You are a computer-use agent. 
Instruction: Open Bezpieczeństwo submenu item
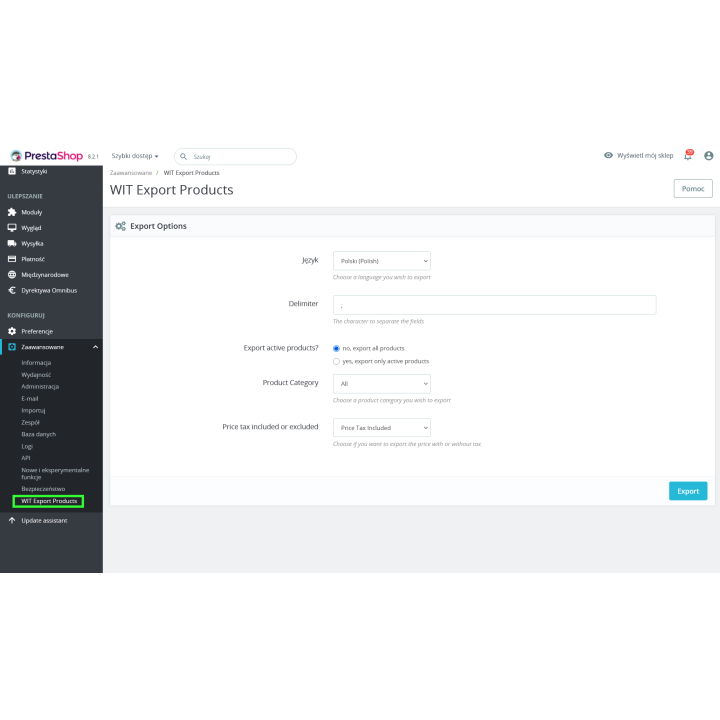click(43, 489)
